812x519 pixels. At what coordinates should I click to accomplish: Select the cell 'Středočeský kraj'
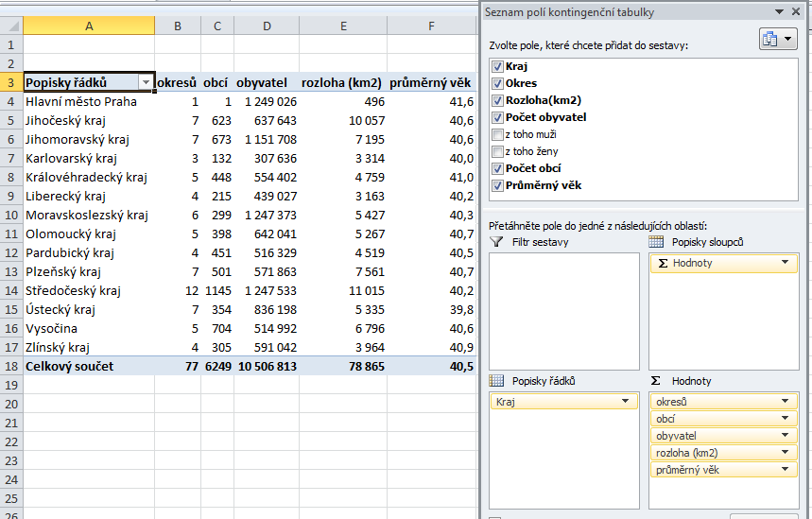pos(89,290)
